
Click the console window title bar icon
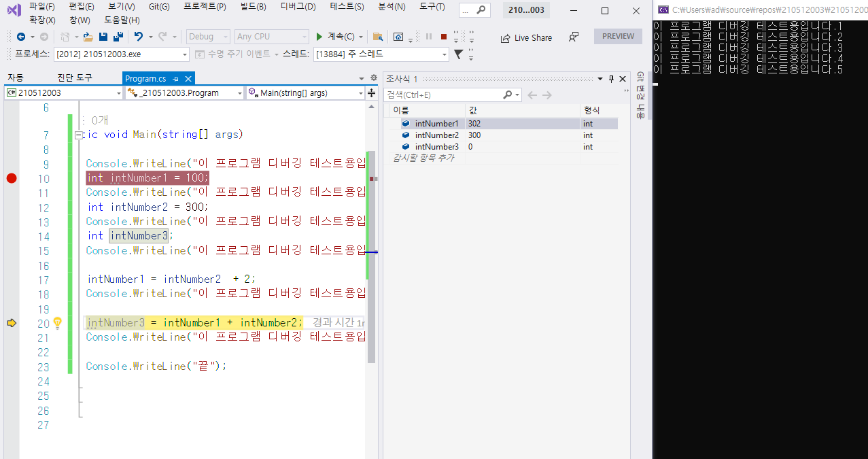(663, 10)
